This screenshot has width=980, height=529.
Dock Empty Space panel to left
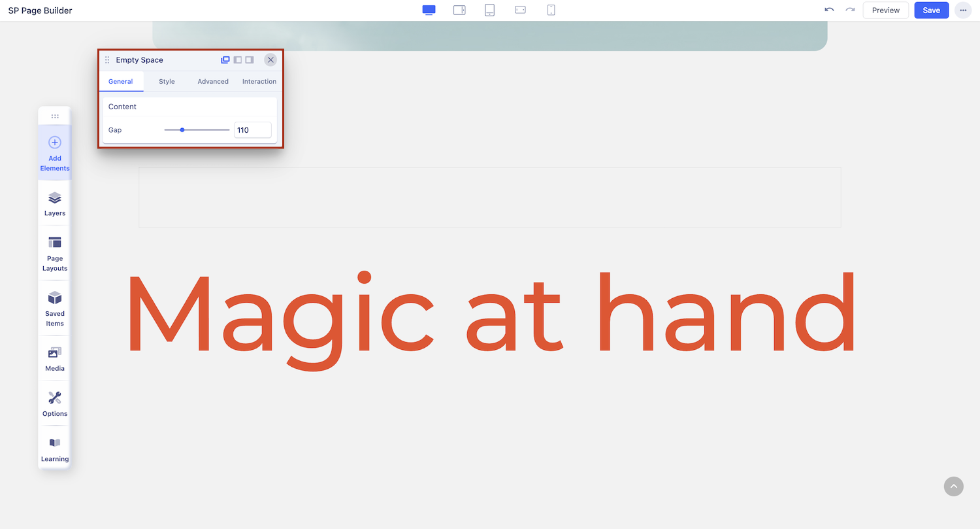point(238,60)
